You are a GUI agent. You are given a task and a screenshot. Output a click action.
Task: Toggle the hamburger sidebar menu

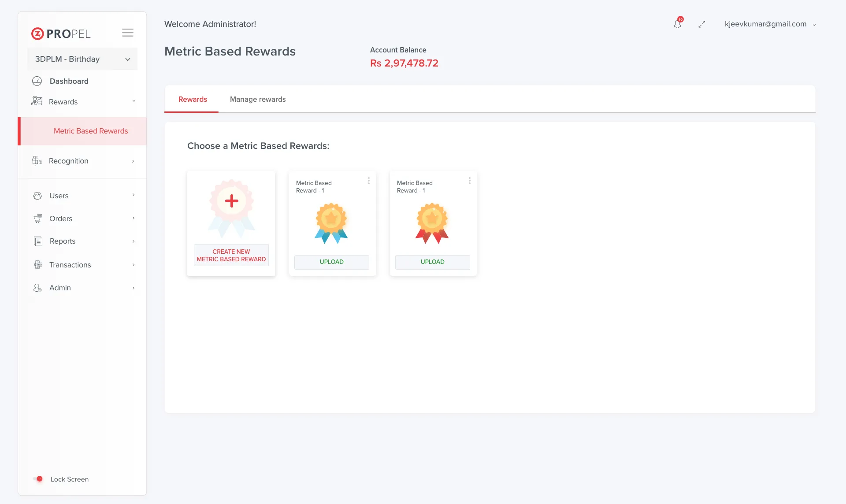[128, 33]
